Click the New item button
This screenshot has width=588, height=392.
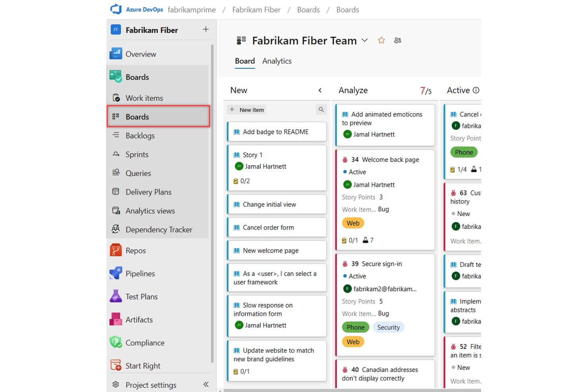point(247,110)
